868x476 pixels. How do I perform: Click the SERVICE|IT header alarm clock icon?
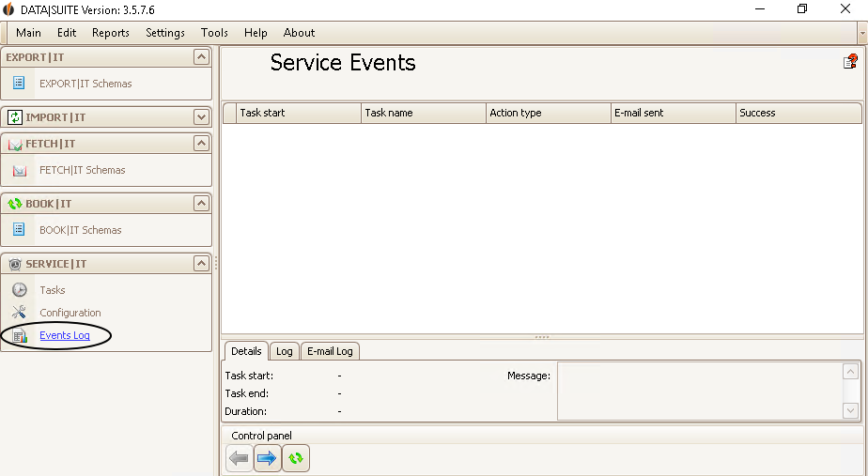[15, 264]
